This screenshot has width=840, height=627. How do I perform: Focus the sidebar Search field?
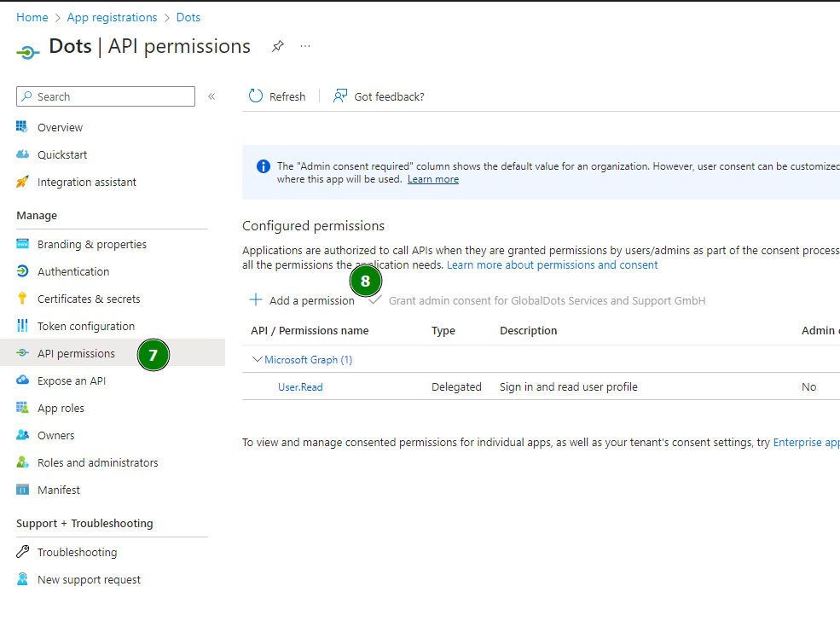coord(106,96)
